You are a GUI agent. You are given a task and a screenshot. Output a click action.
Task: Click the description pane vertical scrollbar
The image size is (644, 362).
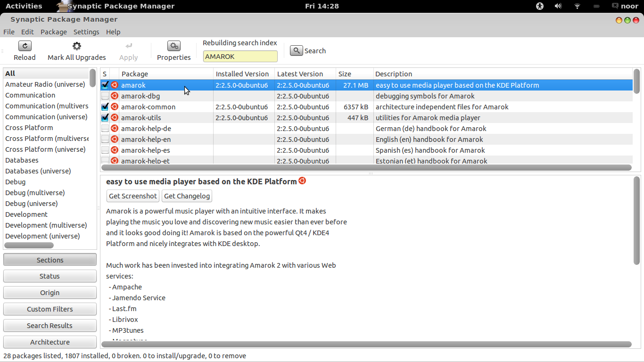click(637, 221)
